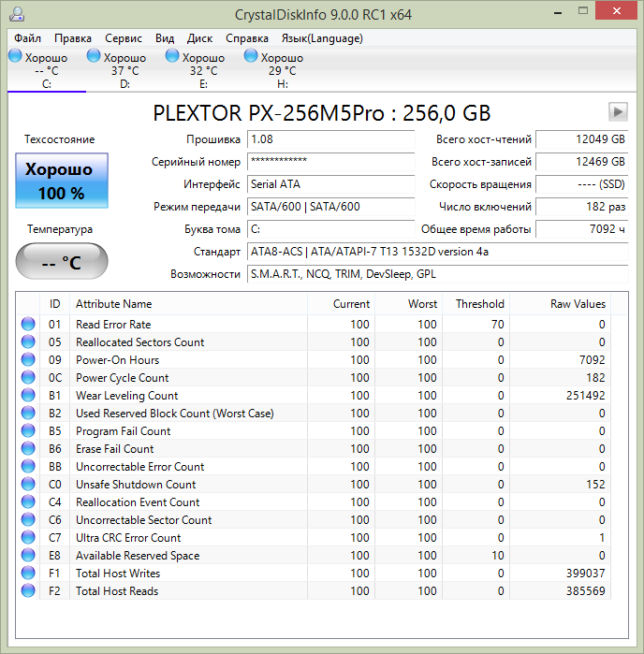This screenshot has width=644, height=654.
Task: Click status orb for Power-On Hours
Action: (28, 359)
